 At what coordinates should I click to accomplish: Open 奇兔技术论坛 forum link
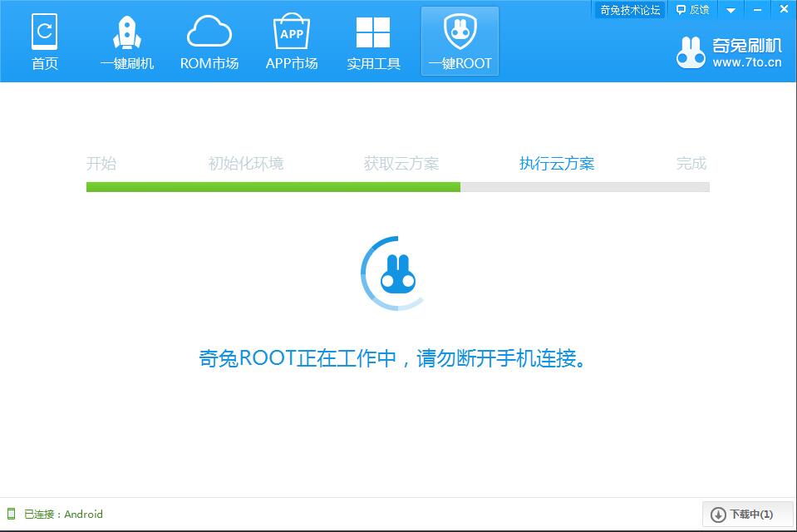(630, 10)
